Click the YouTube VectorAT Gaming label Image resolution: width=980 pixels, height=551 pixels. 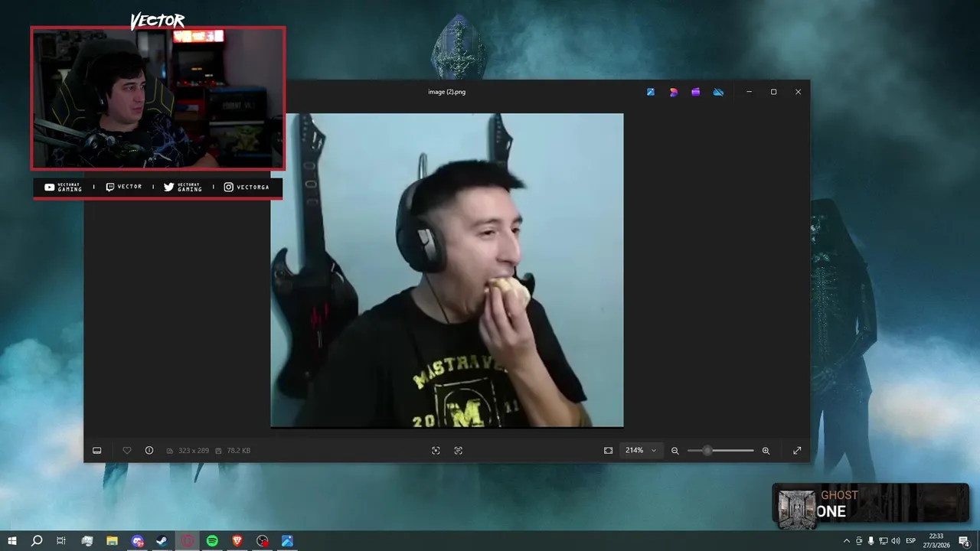tap(64, 187)
